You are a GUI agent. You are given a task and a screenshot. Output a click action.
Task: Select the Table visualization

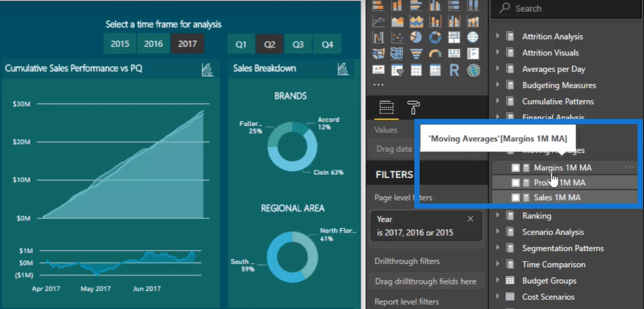coord(417,71)
